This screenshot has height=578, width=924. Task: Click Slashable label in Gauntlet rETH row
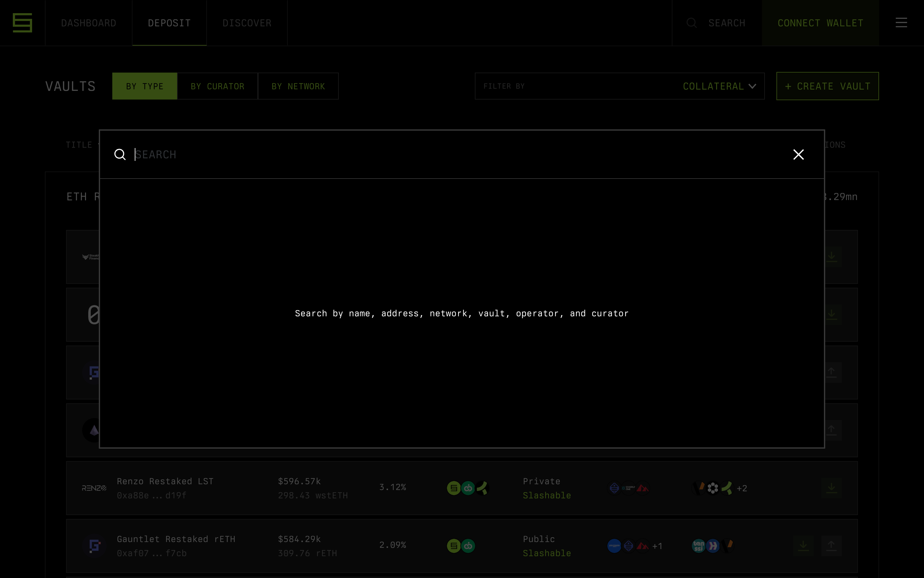(x=547, y=553)
